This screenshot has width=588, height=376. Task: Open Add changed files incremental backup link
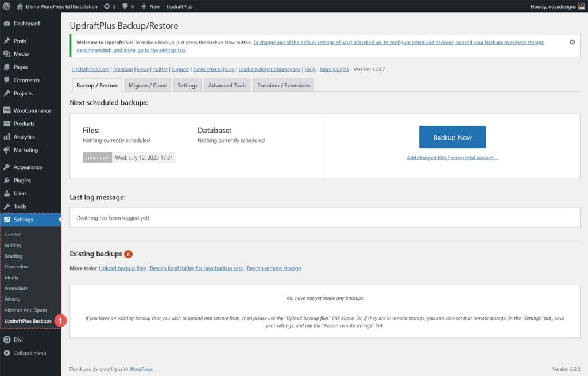pyautogui.click(x=452, y=158)
